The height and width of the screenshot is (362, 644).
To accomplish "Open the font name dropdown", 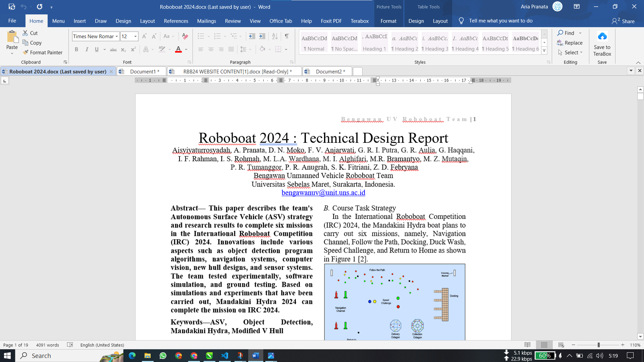I will tap(117, 37).
